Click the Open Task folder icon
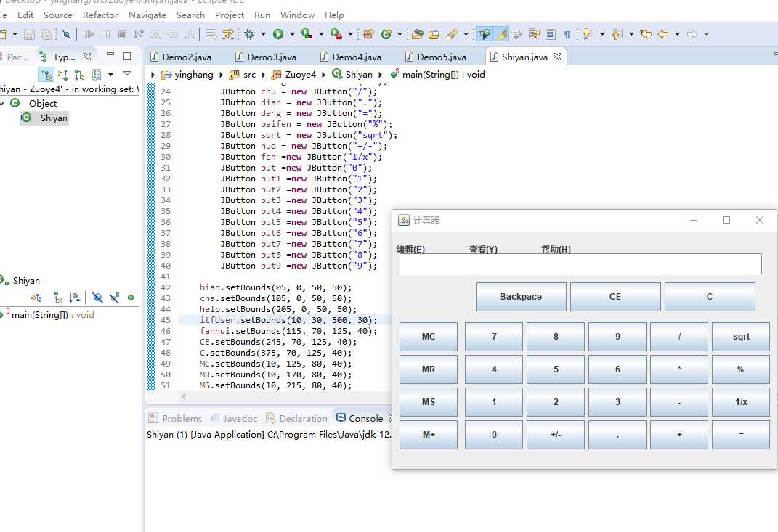Image resolution: width=778 pixels, height=532 pixels. [x=434, y=34]
